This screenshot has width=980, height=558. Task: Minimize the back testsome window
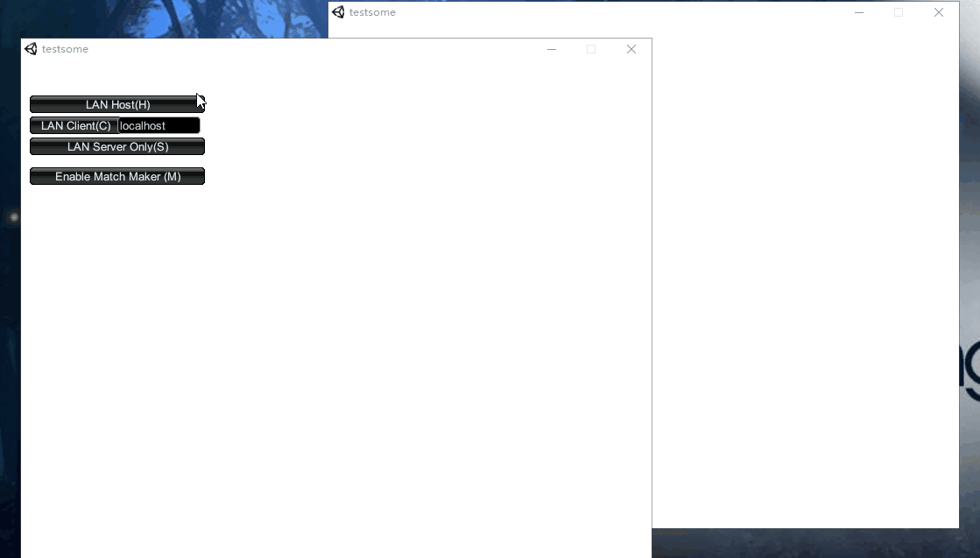click(859, 12)
